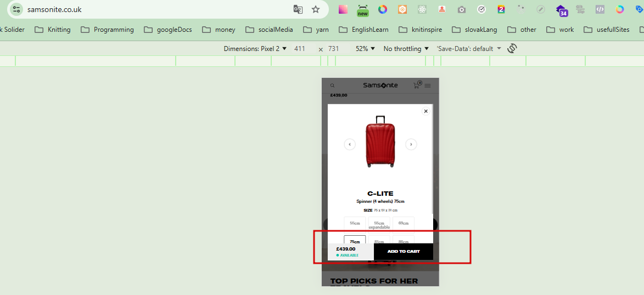Screen dimensions: 644x295
Task: Open the green 'new' screen capture extension
Action: pyautogui.click(x=363, y=10)
